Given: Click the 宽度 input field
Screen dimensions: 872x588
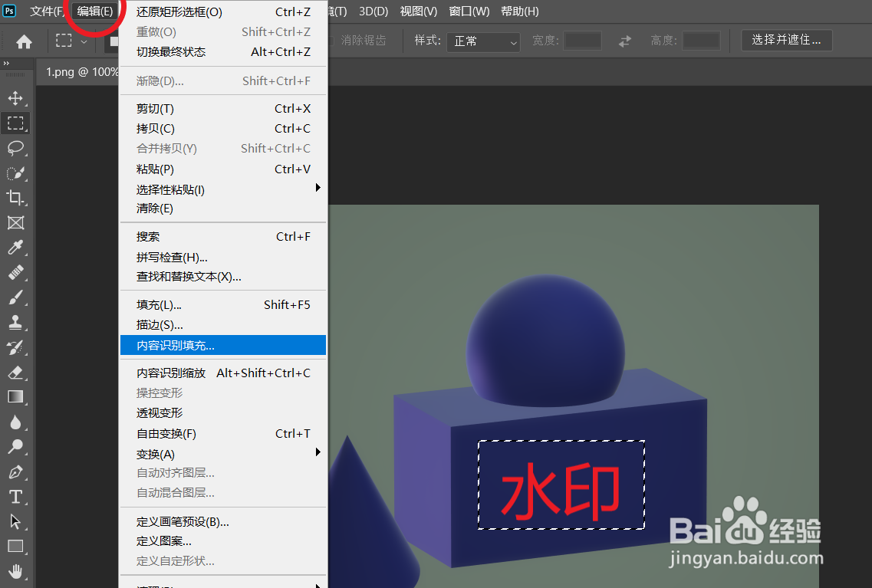Looking at the screenshot, I should [x=582, y=41].
